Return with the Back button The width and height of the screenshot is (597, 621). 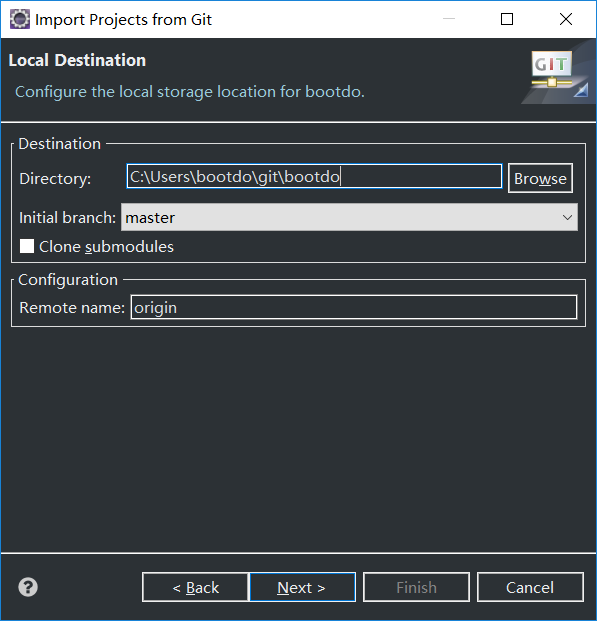(x=196, y=587)
